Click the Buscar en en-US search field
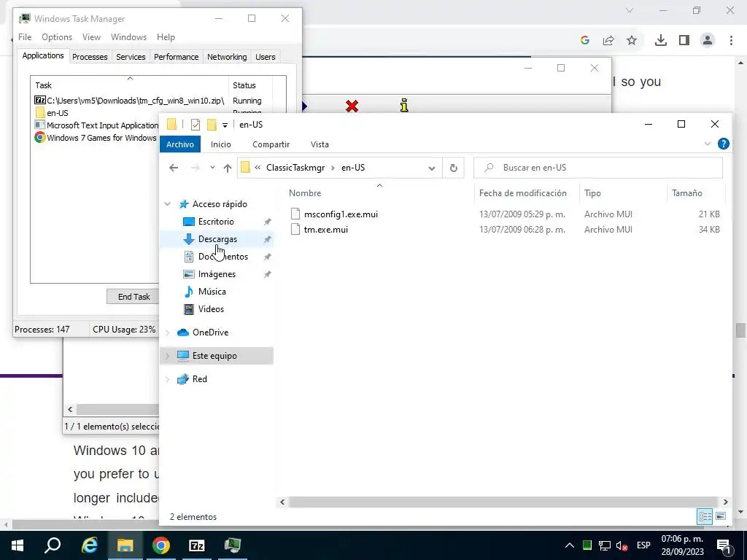This screenshot has height=560, width=747. tap(598, 168)
